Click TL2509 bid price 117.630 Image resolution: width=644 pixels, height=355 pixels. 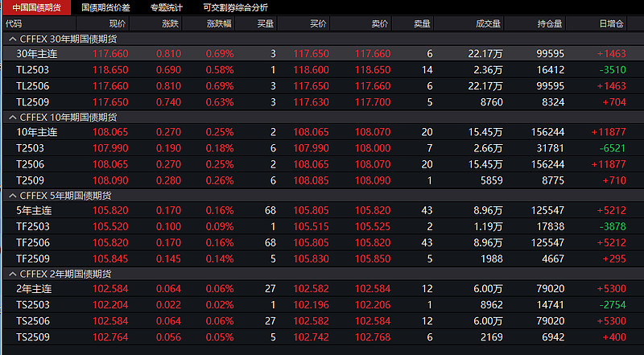pyautogui.click(x=311, y=102)
